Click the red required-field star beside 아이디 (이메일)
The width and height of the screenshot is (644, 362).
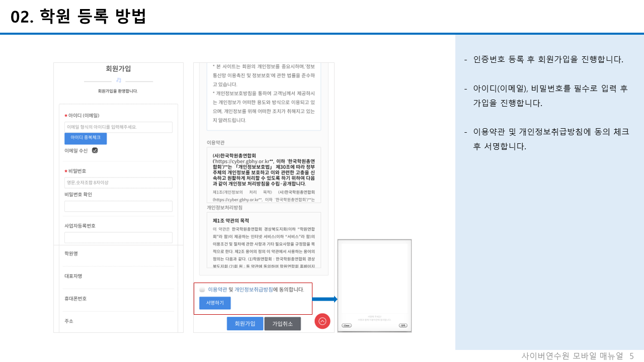(66, 115)
